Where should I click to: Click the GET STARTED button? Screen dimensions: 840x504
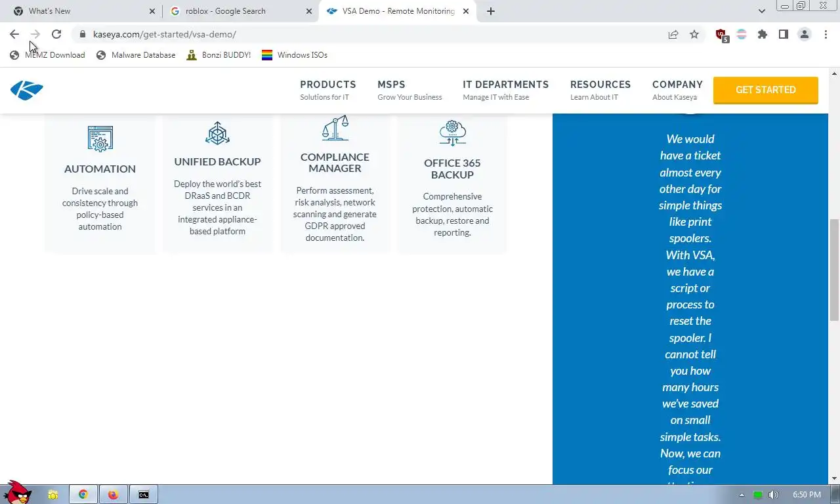[x=766, y=90]
